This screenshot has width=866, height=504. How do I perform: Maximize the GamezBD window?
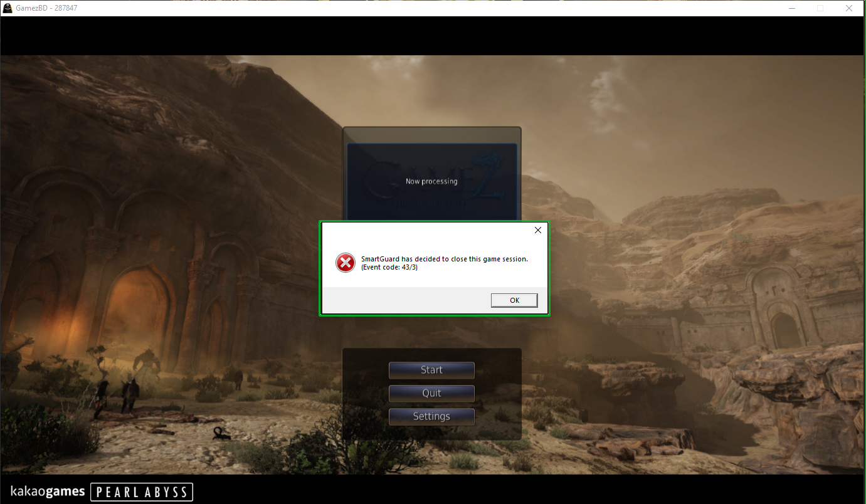click(820, 8)
